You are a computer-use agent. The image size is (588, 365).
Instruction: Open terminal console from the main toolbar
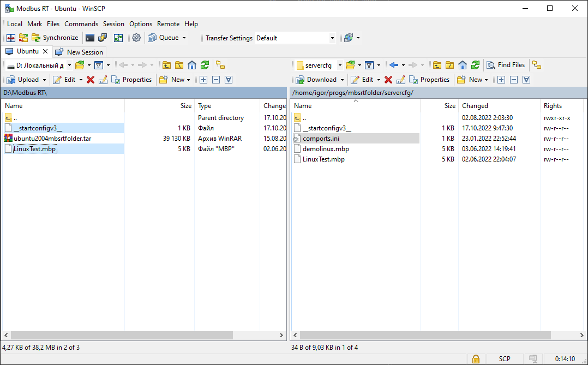90,38
